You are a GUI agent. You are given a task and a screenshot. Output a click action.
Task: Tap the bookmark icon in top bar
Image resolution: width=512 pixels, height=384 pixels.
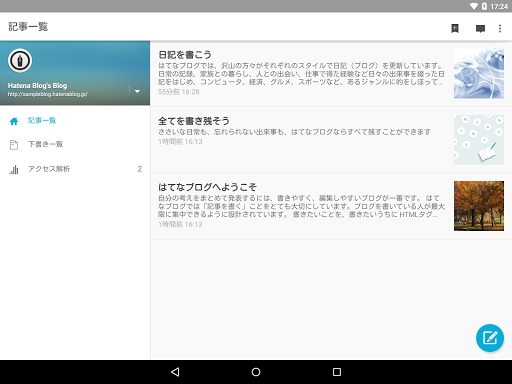pos(455,28)
